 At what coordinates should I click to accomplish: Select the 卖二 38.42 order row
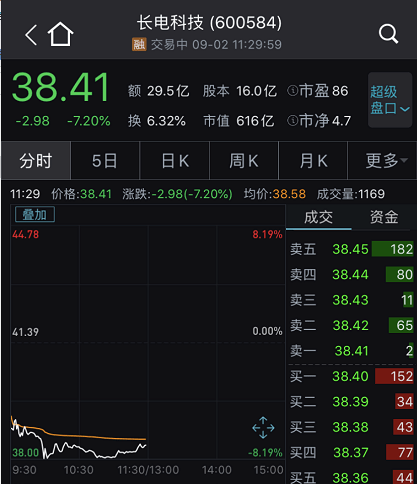coord(352,325)
